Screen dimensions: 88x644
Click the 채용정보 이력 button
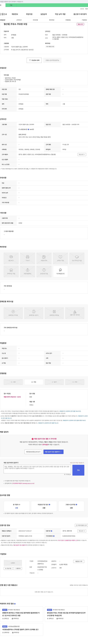(79, 562)
